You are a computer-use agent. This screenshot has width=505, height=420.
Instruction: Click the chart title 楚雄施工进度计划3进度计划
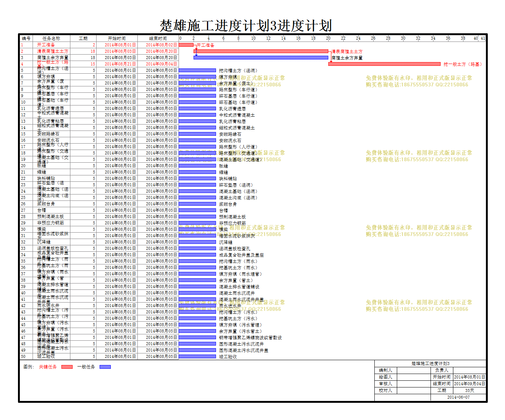coord(246,25)
